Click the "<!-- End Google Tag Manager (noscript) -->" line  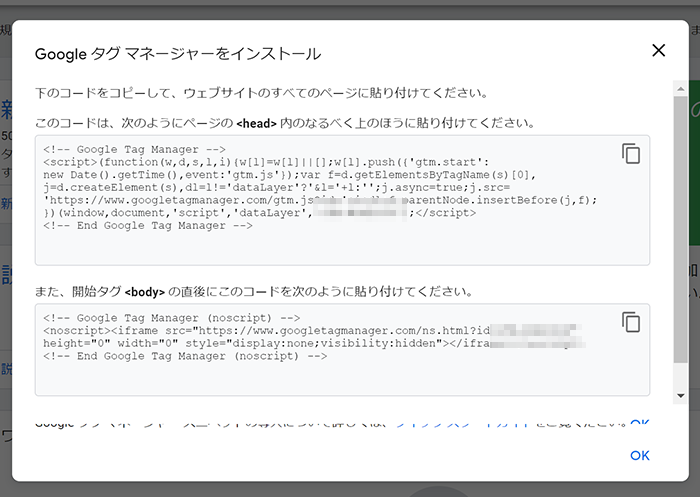pyautogui.click(x=185, y=356)
